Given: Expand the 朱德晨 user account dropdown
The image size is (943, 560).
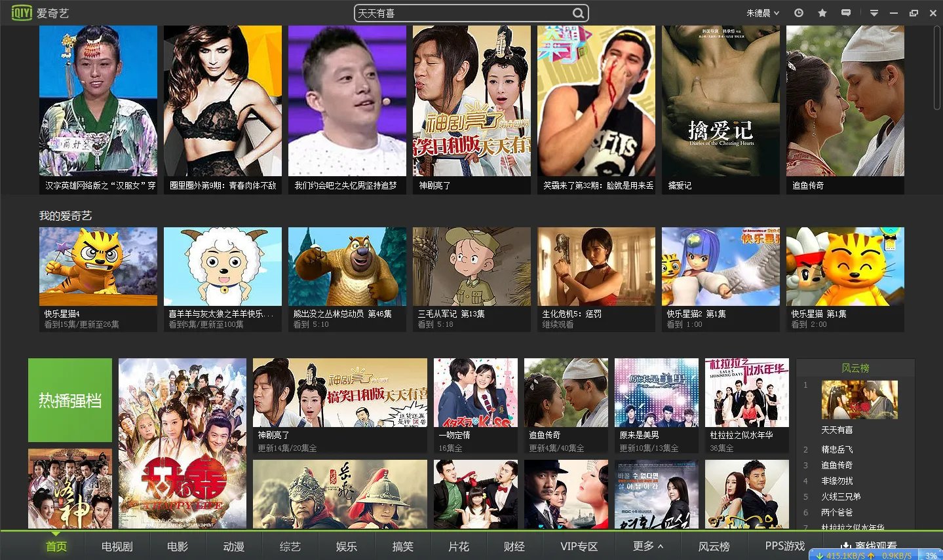Looking at the screenshot, I should point(763,13).
